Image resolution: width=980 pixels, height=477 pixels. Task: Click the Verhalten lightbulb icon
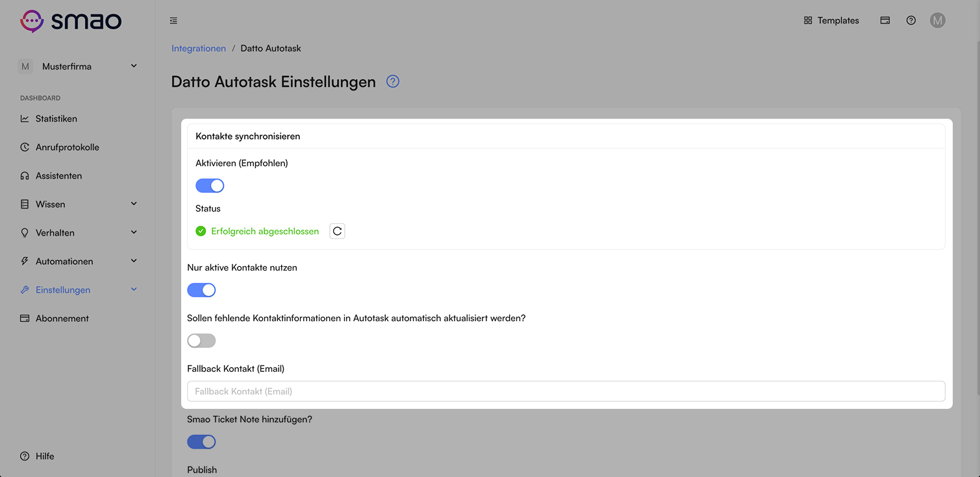[x=25, y=233]
